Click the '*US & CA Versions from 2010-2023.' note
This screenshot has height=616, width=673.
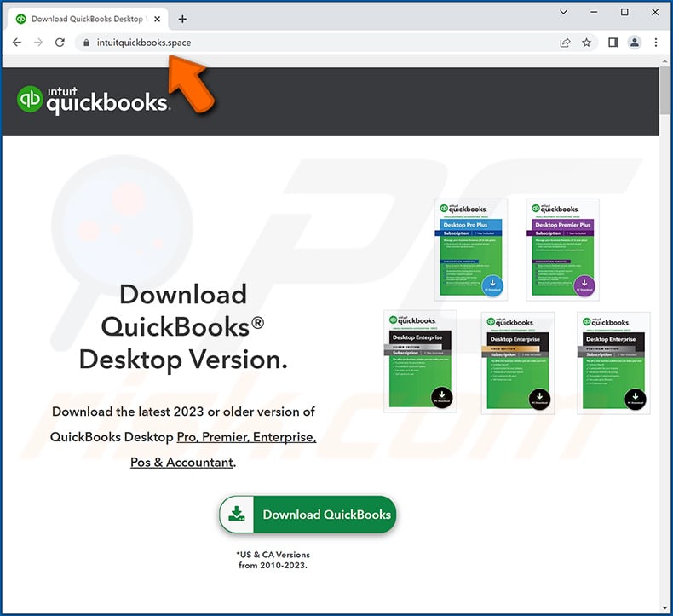click(273, 560)
